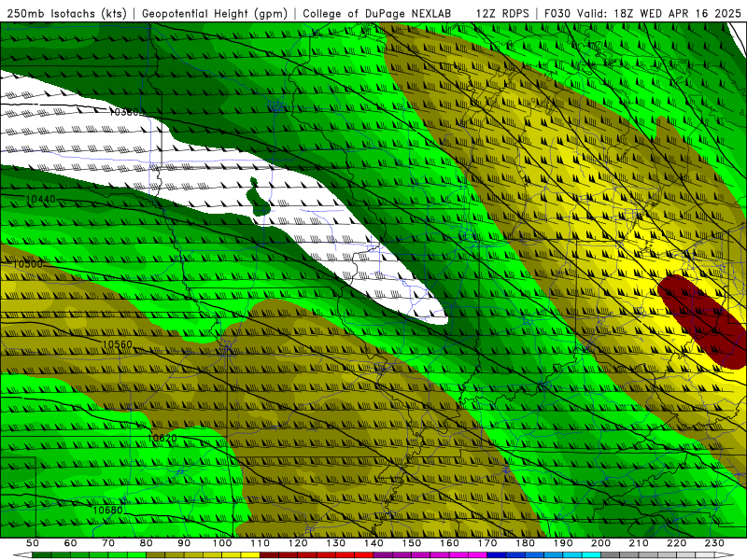The height and width of the screenshot is (560, 747).
Task: Click the 10380 height contour label
Action: [124, 112]
